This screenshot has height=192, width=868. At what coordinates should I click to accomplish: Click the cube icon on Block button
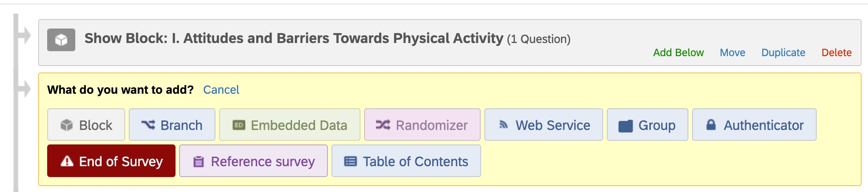tap(67, 125)
